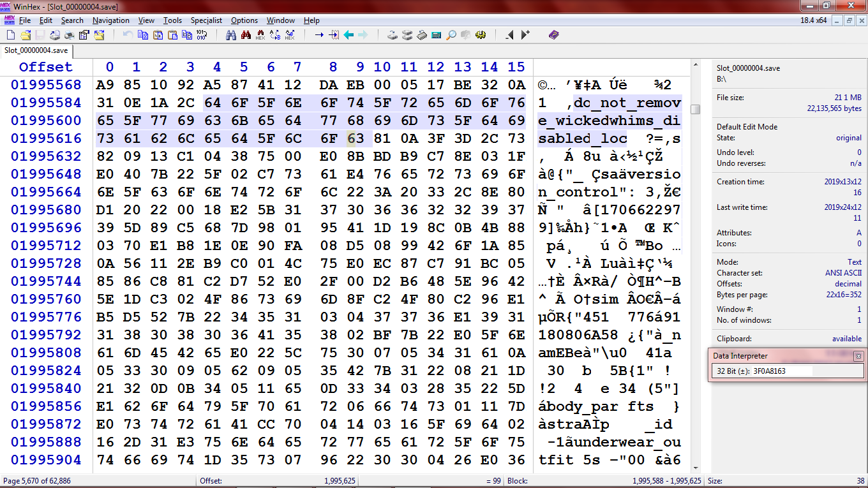Open the Edit menu
This screenshot has width=868, height=488.
(45, 20)
